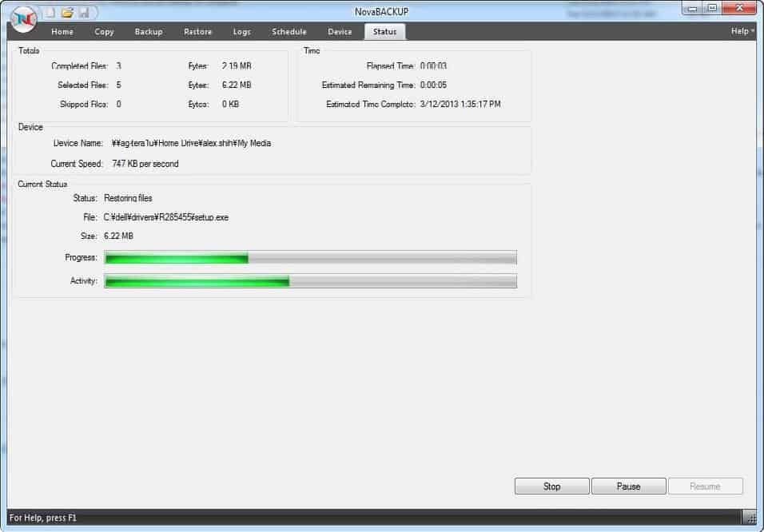Click the Progress bar
This screenshot has width=764, height=532.
coord(310,258)
